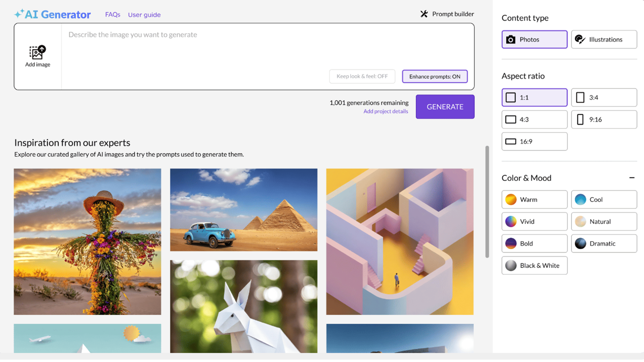The height and width of the screenshot is (362, 644).
Task: Click the AI Generator sparkle logo
Action: (x=19, y=14)
